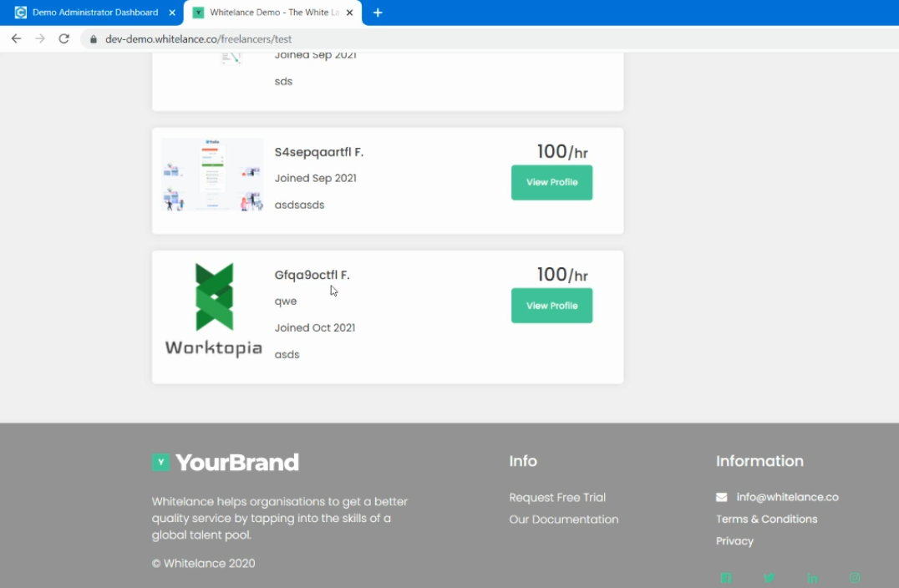Open the Privacy link

click(x=734, y=541)
